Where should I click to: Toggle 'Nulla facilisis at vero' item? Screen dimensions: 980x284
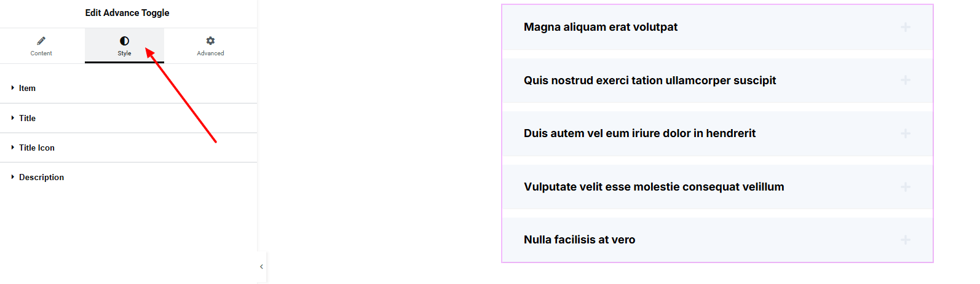(x=579, y=240)
